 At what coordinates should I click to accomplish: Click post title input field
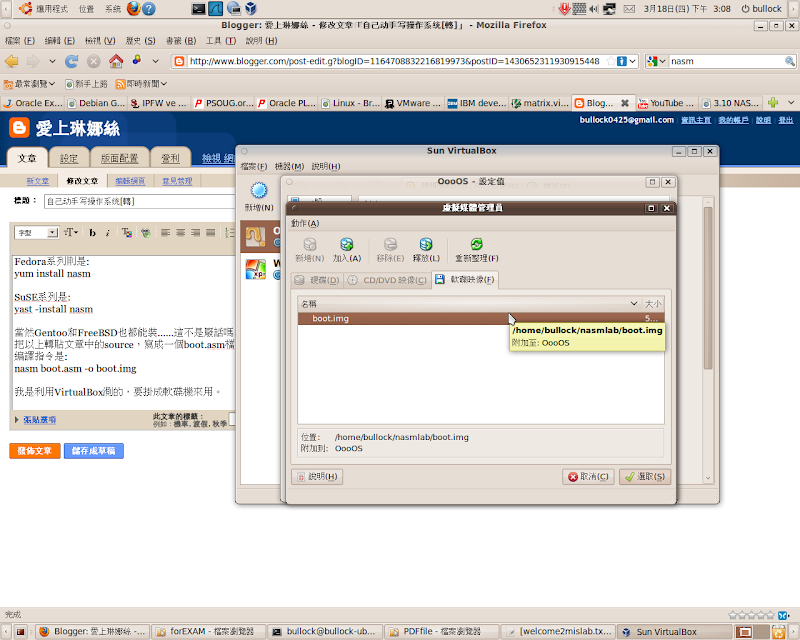(x=139, y=201)
